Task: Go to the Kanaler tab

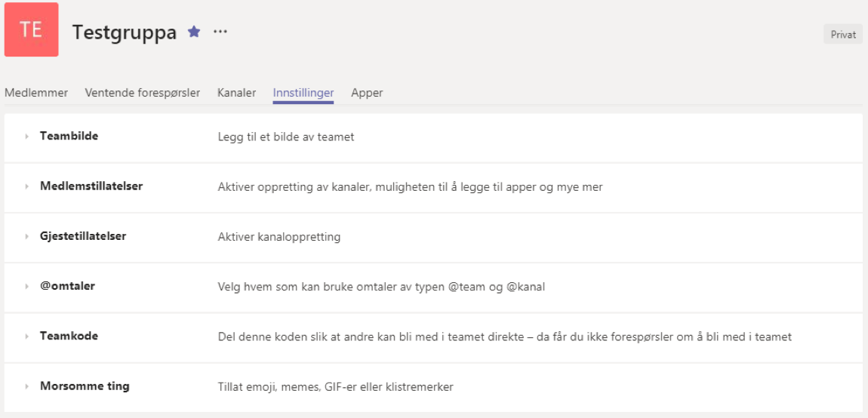Action: tap(236, 93)
